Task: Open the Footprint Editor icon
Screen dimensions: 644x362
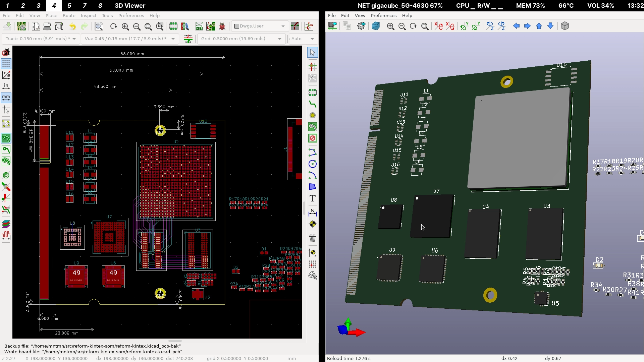Action: pos(173,26)
